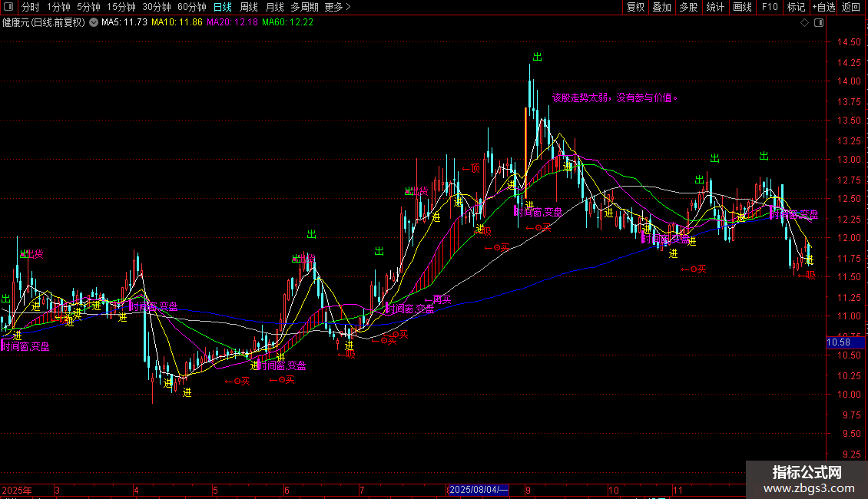The image size is (868, 499).
Task: Open F10 company information
Action: [x=770, y=7]
